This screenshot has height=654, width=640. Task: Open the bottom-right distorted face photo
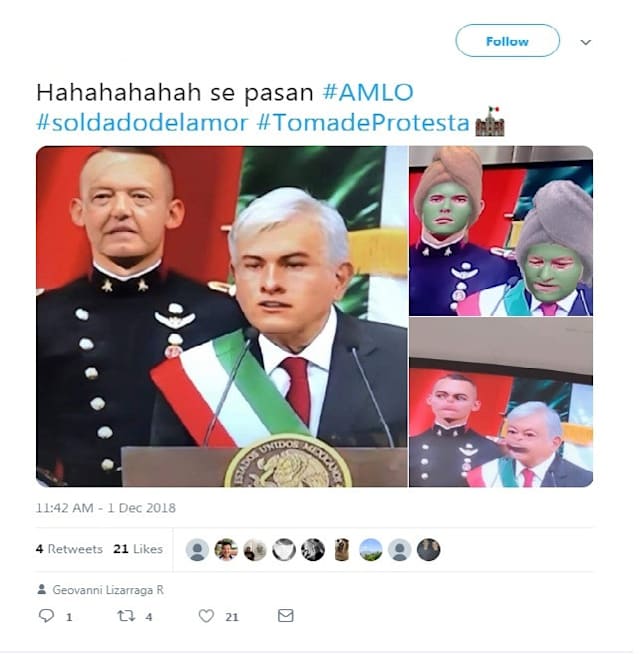501,402
